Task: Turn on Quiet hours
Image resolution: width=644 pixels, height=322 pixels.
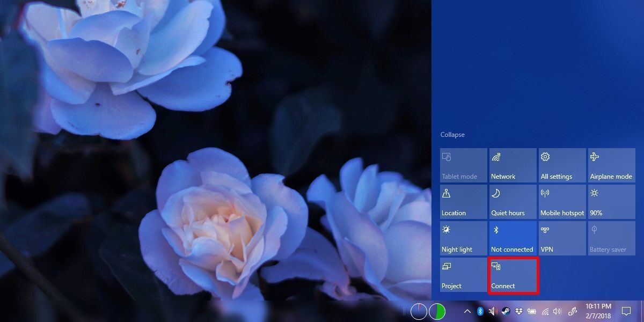Action: [513, 201]
